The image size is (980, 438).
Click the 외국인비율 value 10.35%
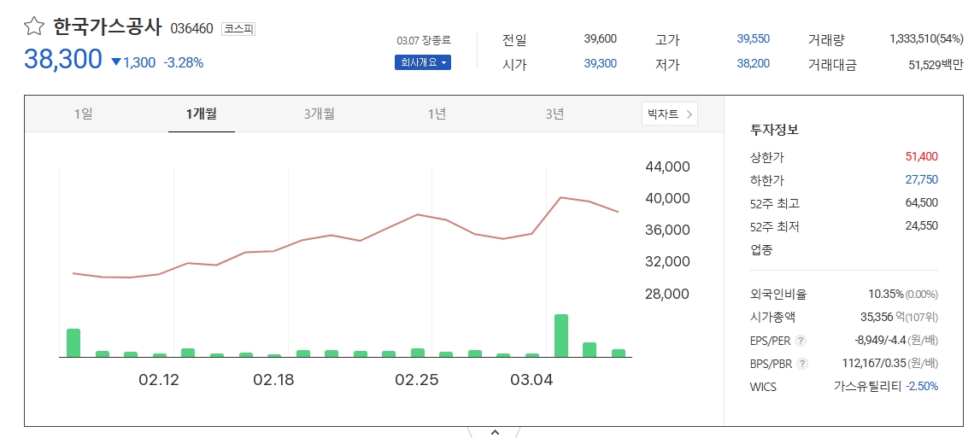[x=886, y=294]
